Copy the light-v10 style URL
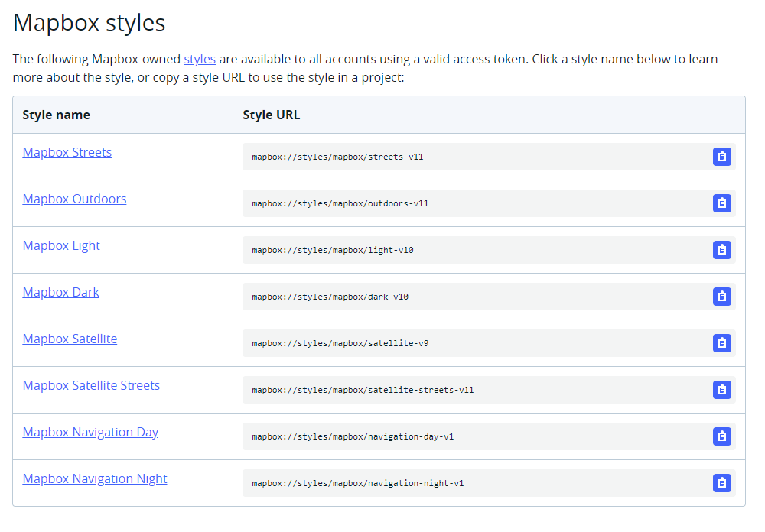Viewport: 765px width, 532px height. coord(721,250)
